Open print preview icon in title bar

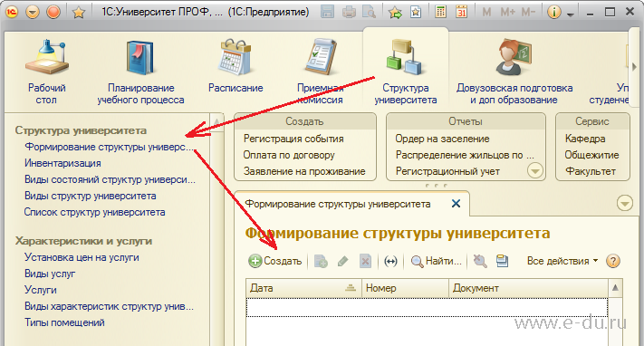tap(370, 12)
